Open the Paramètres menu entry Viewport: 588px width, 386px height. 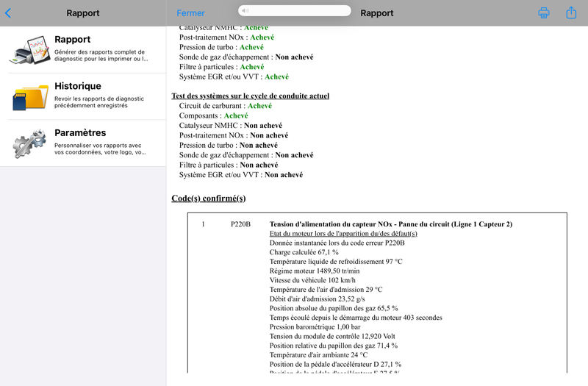[x=83, y=143]
